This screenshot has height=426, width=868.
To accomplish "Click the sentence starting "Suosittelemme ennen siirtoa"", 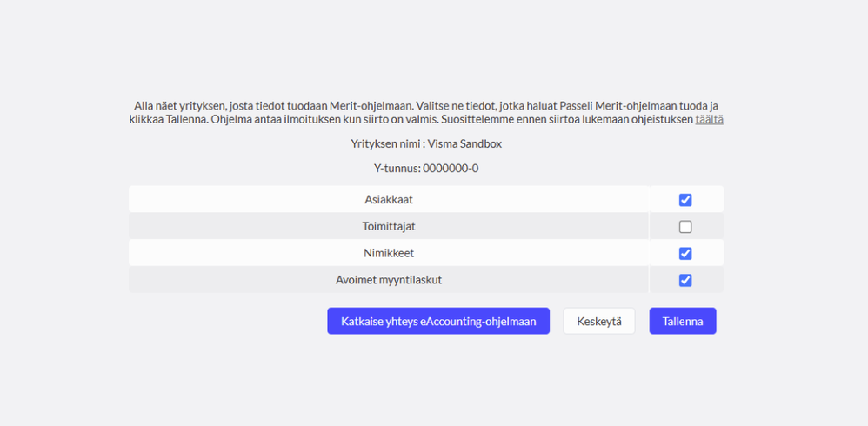I will (x=565, y=120).
